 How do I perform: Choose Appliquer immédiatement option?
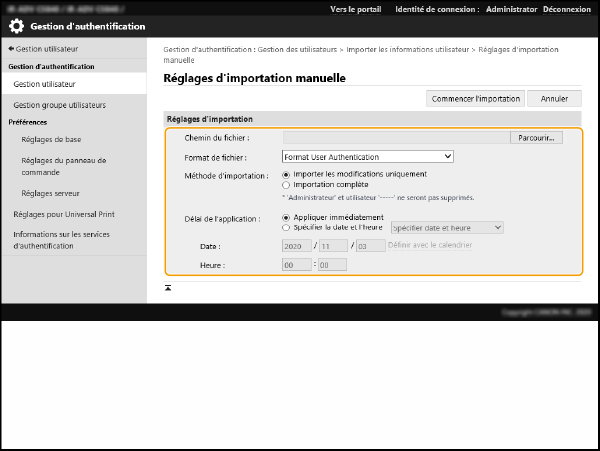tap(287, 217)
